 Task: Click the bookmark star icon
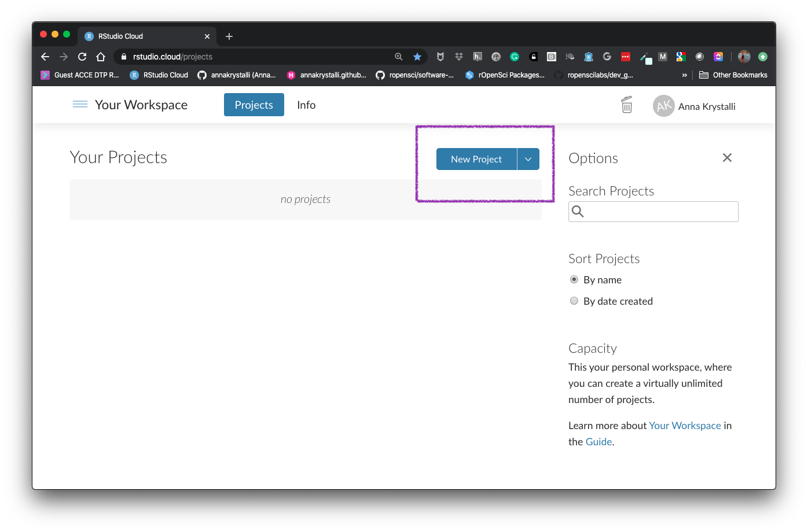(x=417, y=57)
